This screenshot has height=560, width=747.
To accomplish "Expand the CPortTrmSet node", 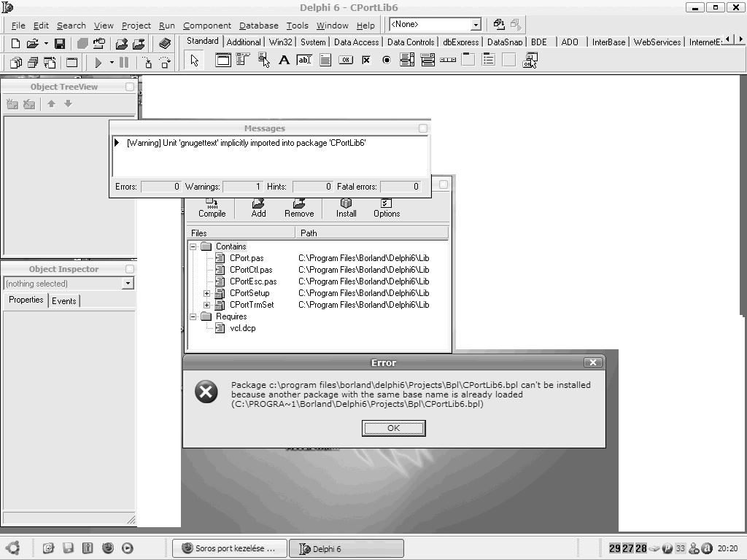I will [206, 305].
